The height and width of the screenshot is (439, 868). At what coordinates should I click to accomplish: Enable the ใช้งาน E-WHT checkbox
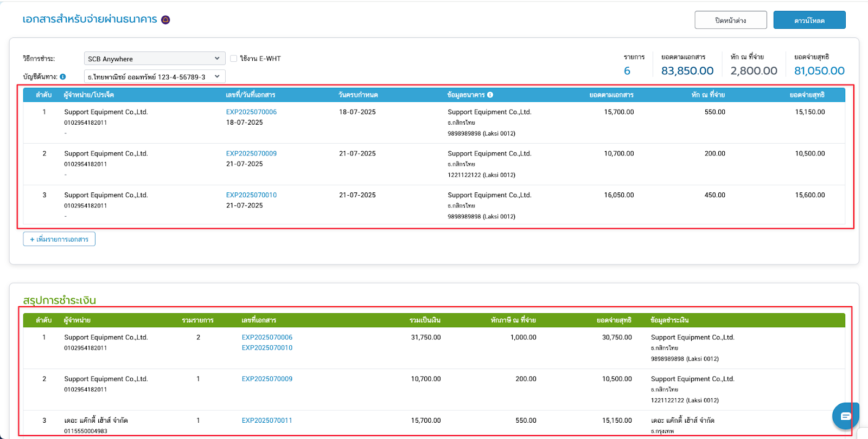234,59
